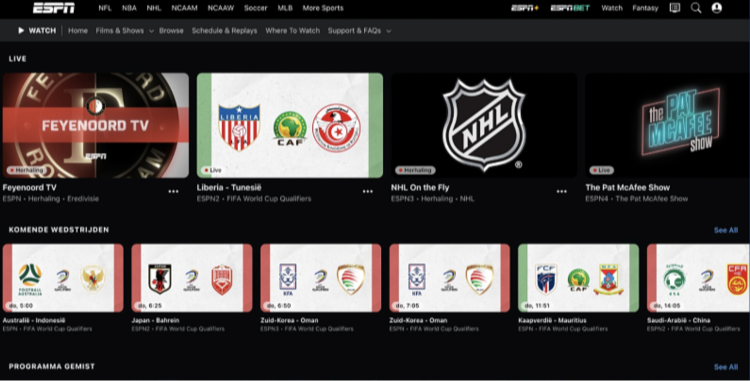Click the NHL On the Fly title
The image size is (750, 381).
pos(420,187)
